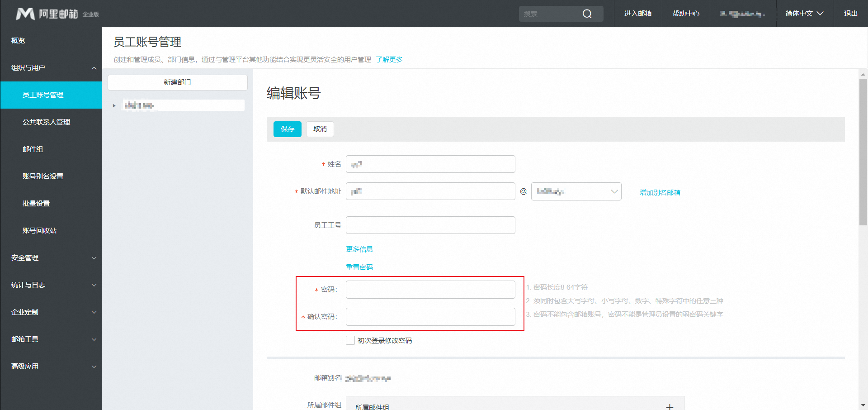Open 公共联系人管理 menu item
868x410 pixels.
pyautogui.click(x=51, y=122)
